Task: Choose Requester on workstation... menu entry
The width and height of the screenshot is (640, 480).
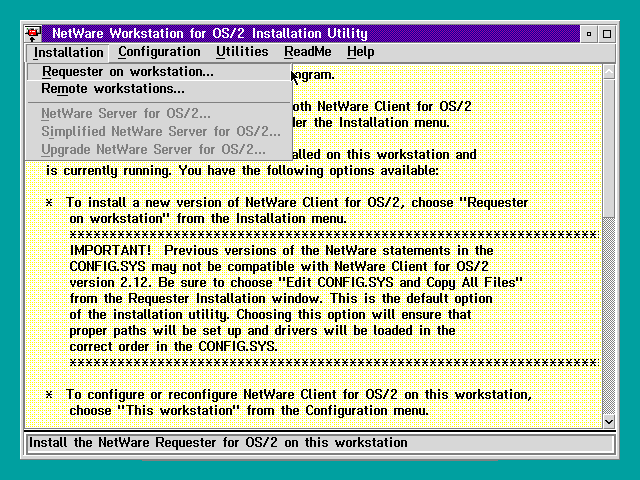Action: (x=160, y=72)
